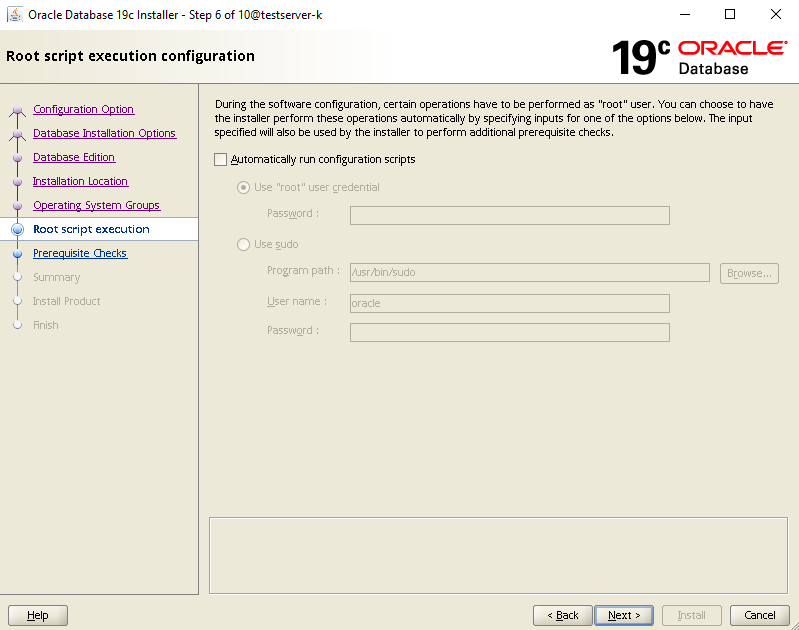Close the Oracle installer window
799x630 pixels.
click(776, 14)
